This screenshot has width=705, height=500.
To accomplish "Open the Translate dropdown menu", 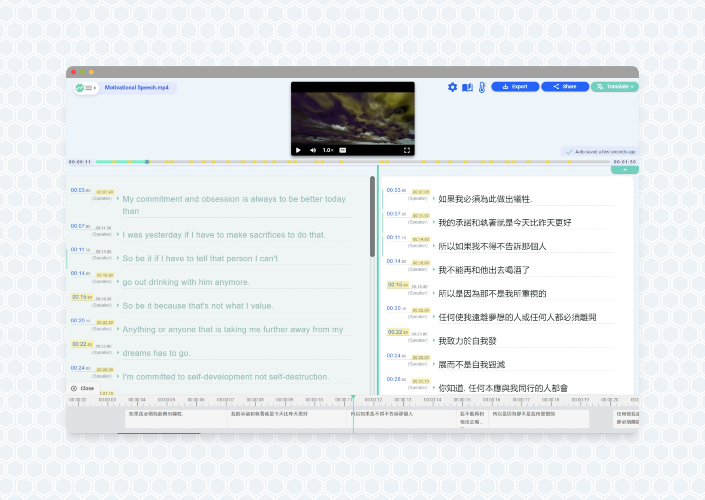I will 615,87.
